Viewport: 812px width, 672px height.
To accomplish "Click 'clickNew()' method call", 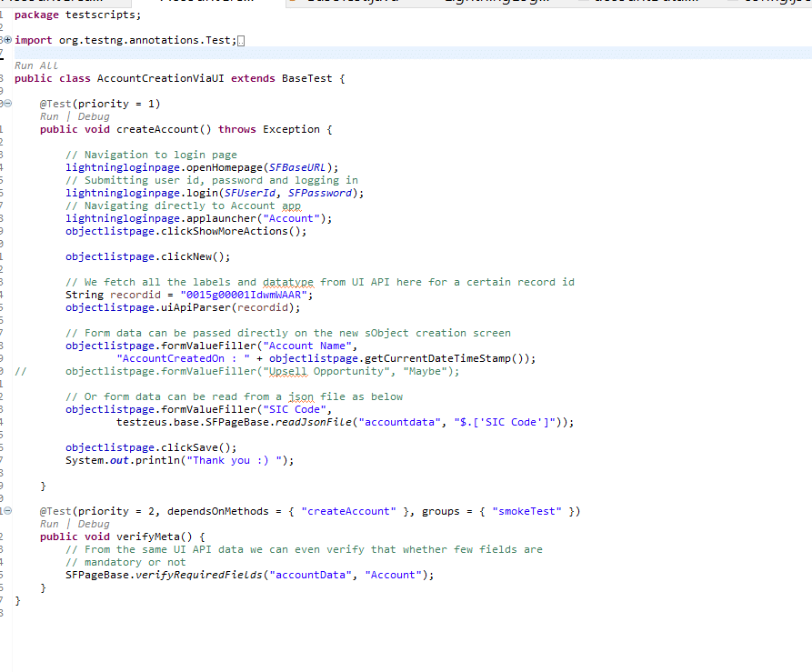I will (192, 256).
